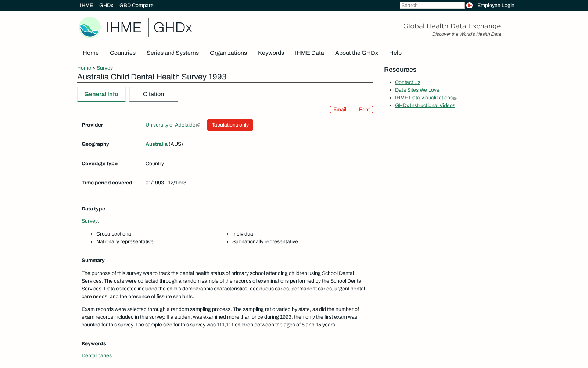Open IHME link in top bar
Screen dimensions: 588x368
[x=86, y=5]
